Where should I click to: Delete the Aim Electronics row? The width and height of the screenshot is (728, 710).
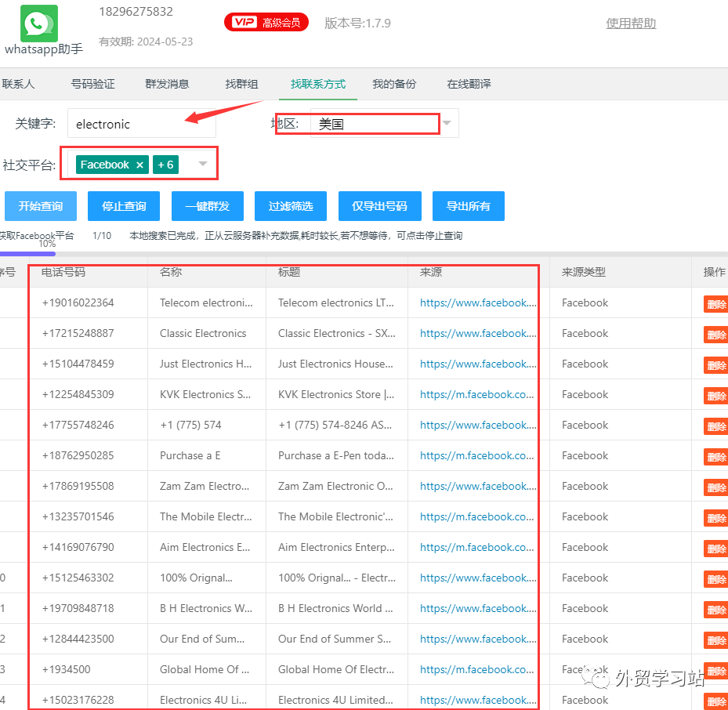[x=716, y=549]
